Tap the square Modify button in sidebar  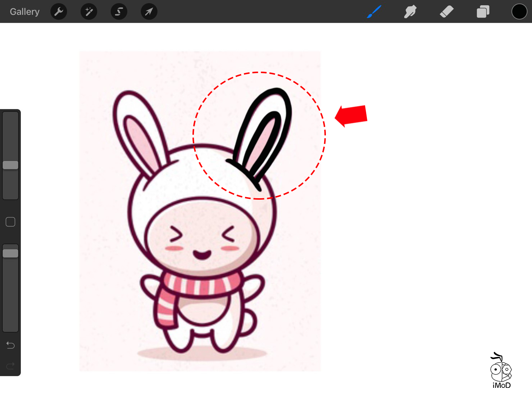point(10,222)
